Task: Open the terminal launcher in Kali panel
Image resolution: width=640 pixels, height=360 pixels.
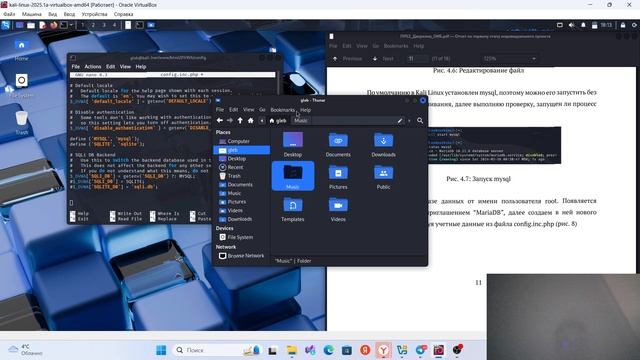Action: [64, 25]
